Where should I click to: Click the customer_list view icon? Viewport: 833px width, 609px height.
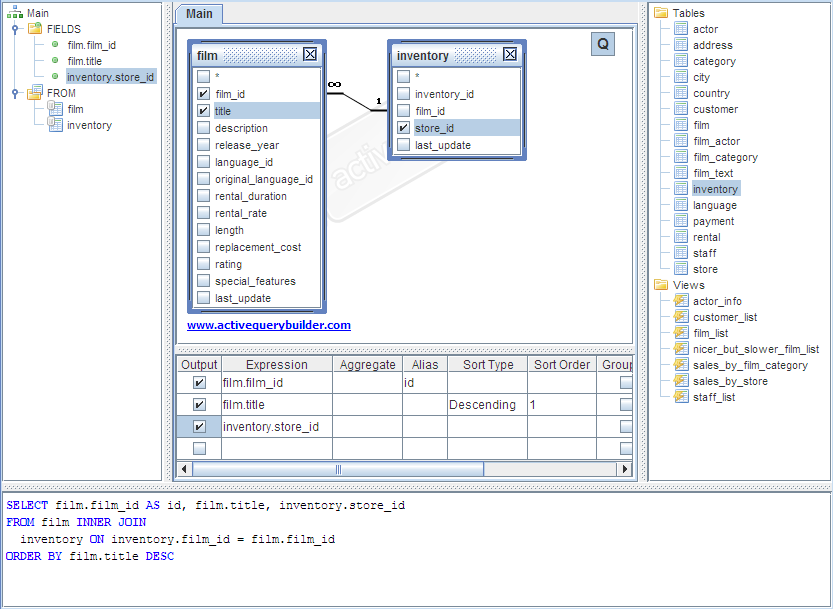(681, 317)
